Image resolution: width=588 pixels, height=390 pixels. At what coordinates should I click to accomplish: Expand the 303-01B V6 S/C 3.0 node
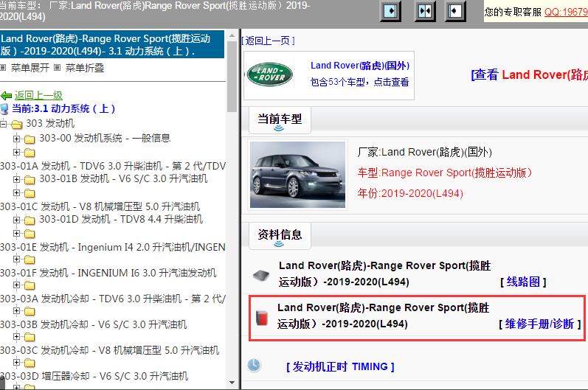point(16,179)
